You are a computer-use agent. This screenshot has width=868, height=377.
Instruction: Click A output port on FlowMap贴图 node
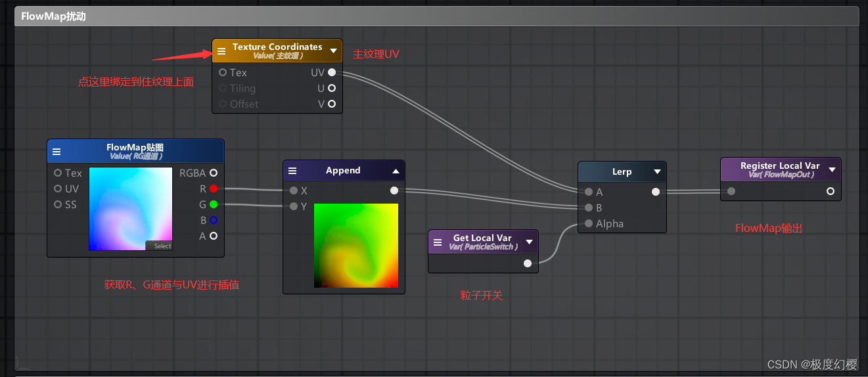tap(214, 236)
